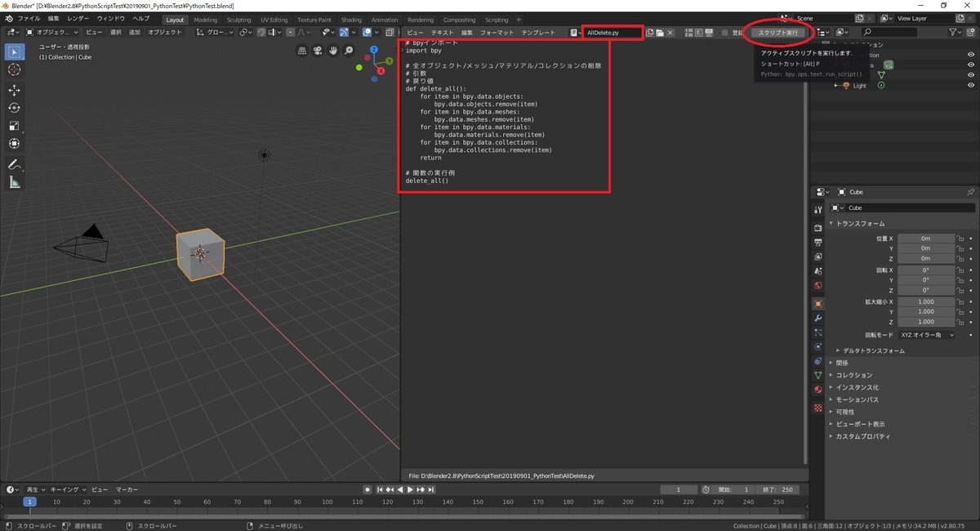
Task: Select the 3D Cursor tool
Action: pyautogui.click(x=14, y=69)
